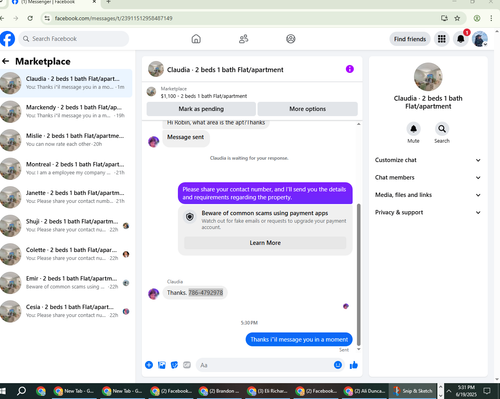The image size is (500, 399).
Task: Open the Facebook home logo
Action: pos(7,39)
